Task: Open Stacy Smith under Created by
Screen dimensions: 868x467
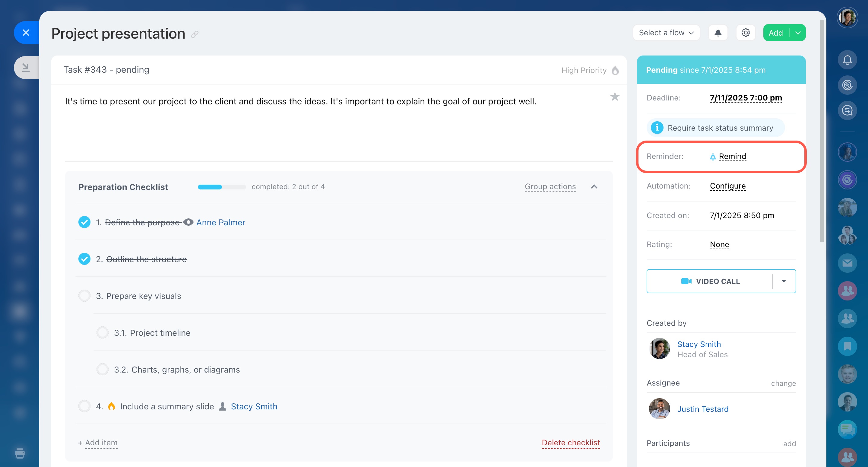Action: (x=699, y=344)
